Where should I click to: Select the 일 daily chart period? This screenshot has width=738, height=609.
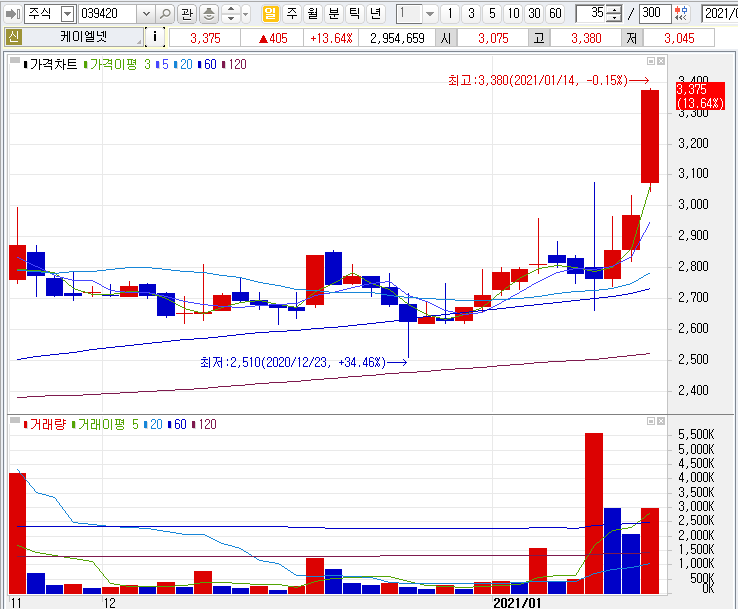[x=270, y=14]
